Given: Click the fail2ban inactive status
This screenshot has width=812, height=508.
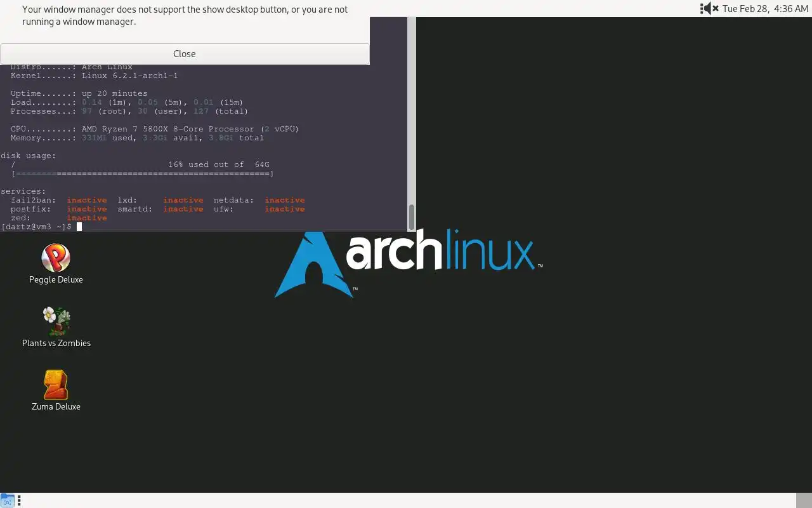Looking at the screenshot, I should click(x=87, y=200).
